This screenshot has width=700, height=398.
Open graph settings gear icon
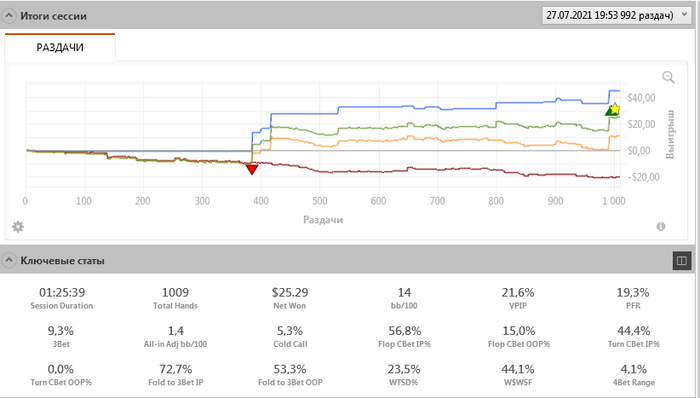click(18, 227)
